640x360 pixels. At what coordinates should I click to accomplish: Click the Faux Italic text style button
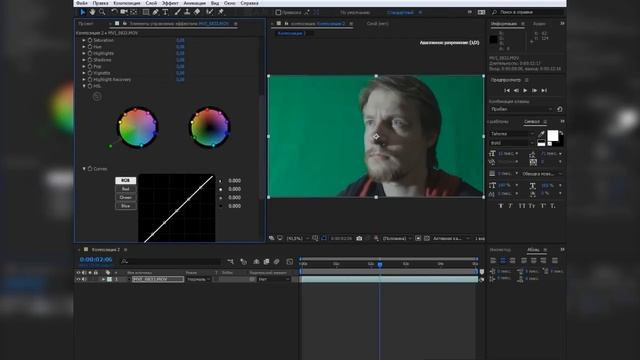[x=510, y=206]
